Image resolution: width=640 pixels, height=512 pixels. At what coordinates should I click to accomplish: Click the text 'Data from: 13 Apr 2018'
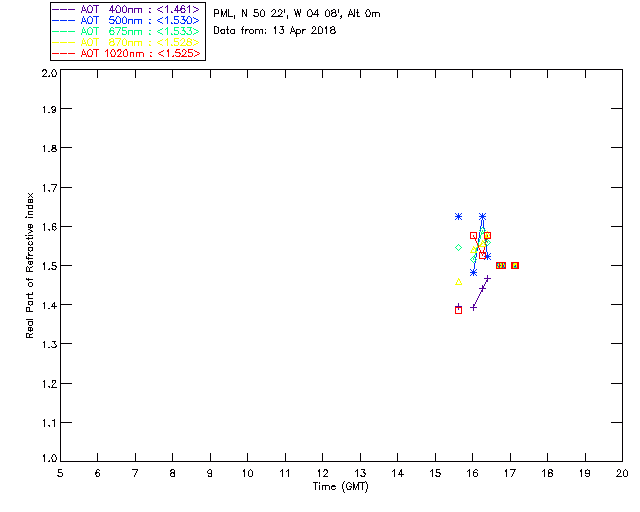pyautogui.click(x=275, y=31)
